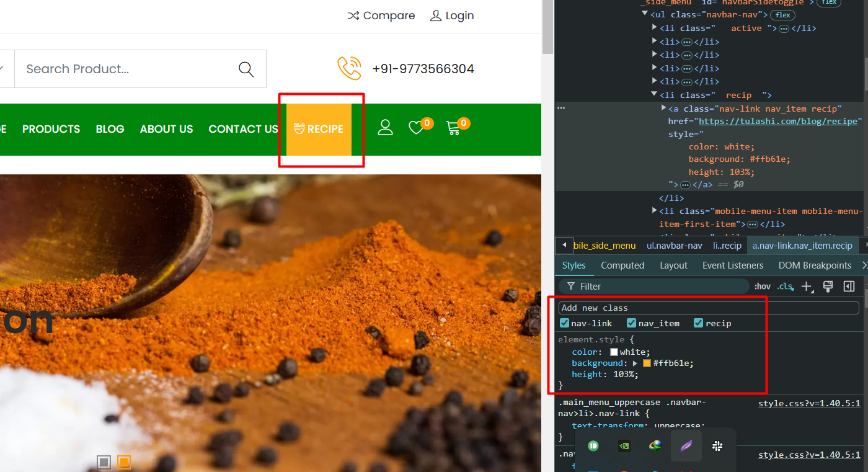Open the shopping cart icon
Image resolution: width=868 pixels, height=472 pixels.
(x=453, y=128)
